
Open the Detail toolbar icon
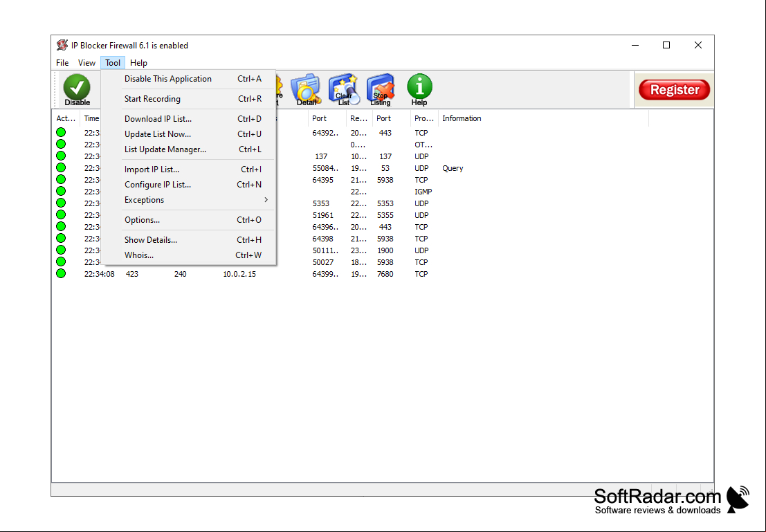[306, 90]
